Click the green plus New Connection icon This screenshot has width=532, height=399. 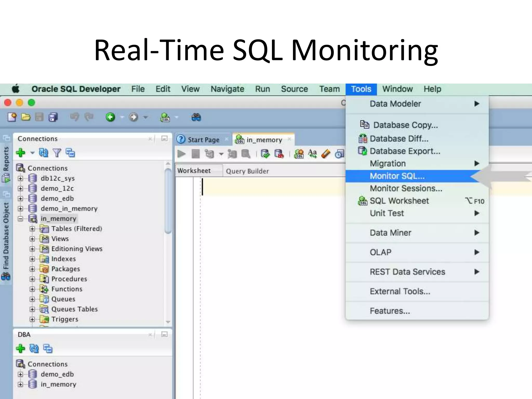coord(21,153)
